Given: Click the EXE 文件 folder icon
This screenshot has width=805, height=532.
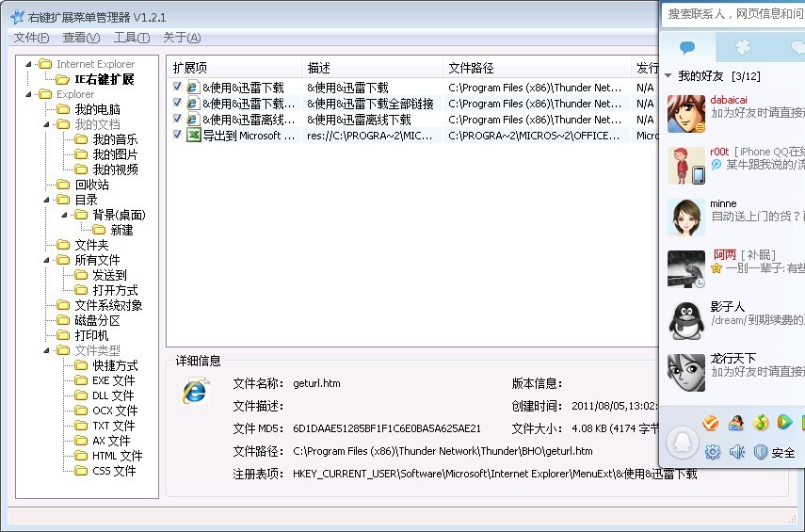Looking at the screenshot, I should pos(81,380).
